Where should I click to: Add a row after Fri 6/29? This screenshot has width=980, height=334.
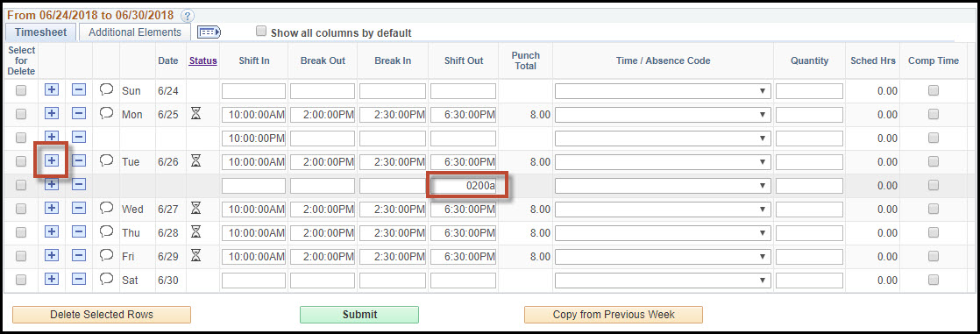pos(52,256)
